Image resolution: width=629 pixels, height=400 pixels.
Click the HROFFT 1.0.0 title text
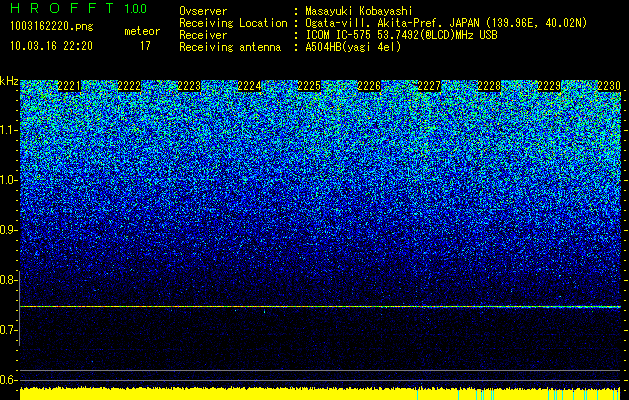click(79, 8)
